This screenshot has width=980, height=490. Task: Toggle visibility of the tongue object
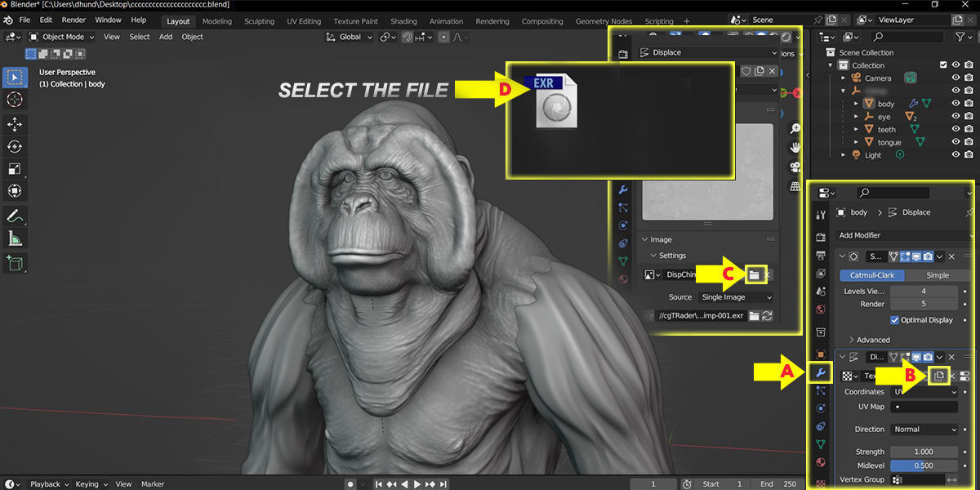coord(955,142)
